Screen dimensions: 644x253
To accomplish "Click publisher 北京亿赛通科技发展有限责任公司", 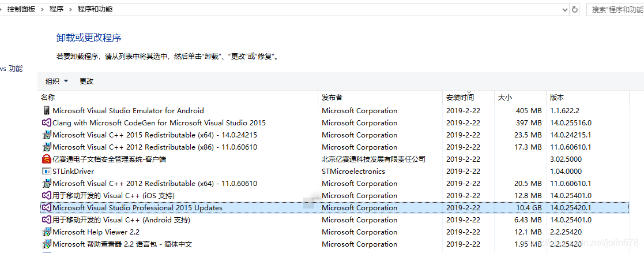I will [x=374, y=159].
